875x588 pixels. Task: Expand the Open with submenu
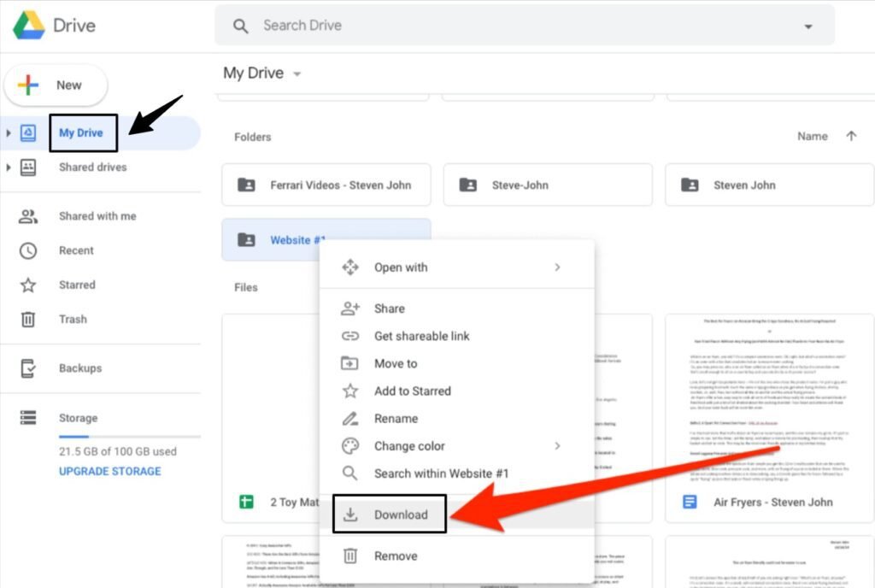click(x=556, y=268)
